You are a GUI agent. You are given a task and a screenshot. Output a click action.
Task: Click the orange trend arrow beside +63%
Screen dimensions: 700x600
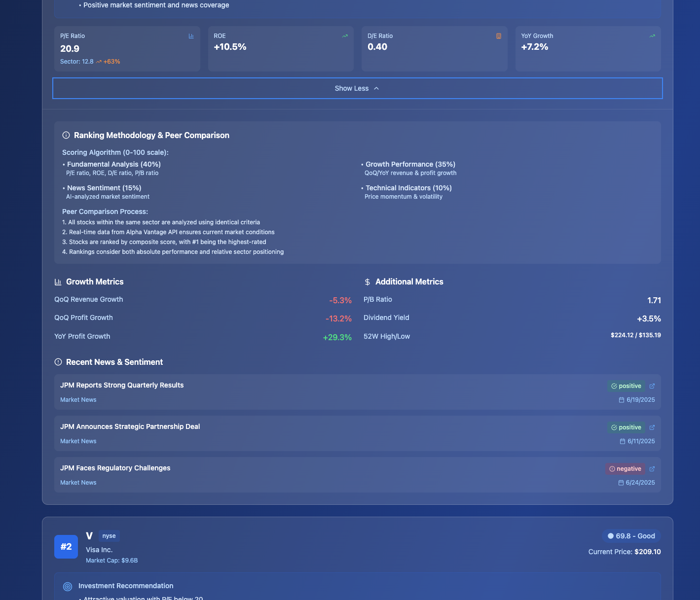(99, 62)
